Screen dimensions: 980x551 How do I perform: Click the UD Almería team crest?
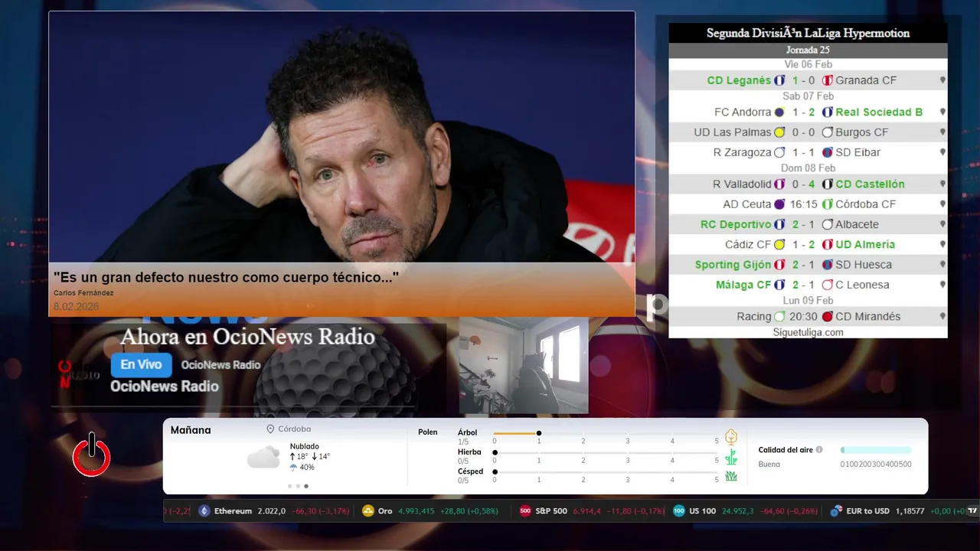click(x=828, y=245)
